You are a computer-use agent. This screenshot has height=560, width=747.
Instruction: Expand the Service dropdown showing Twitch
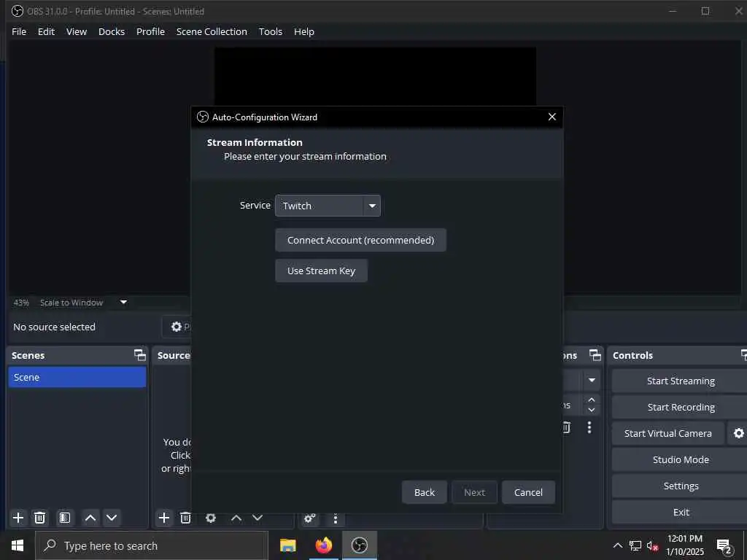click(328, 206)
